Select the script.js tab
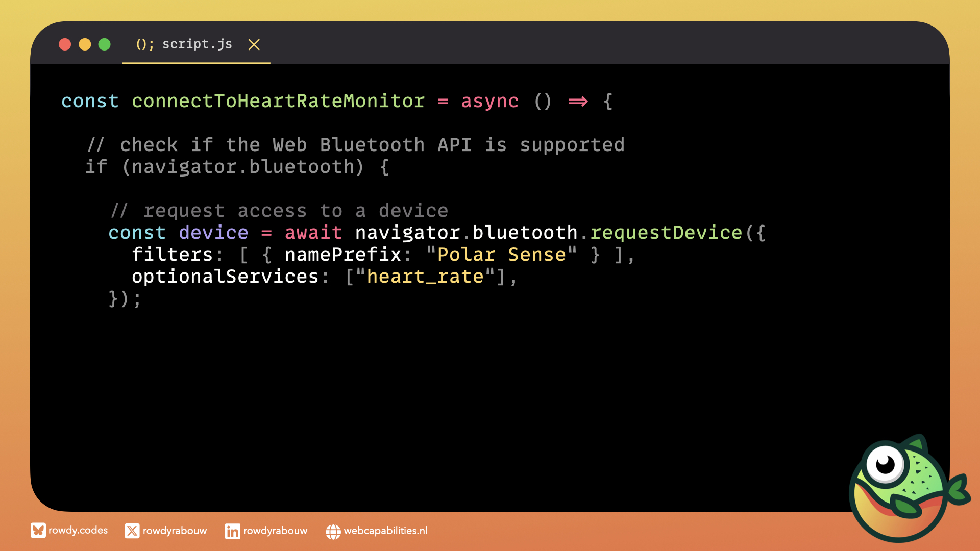This screenshot has width=980, height=551. tap(197, 44)
